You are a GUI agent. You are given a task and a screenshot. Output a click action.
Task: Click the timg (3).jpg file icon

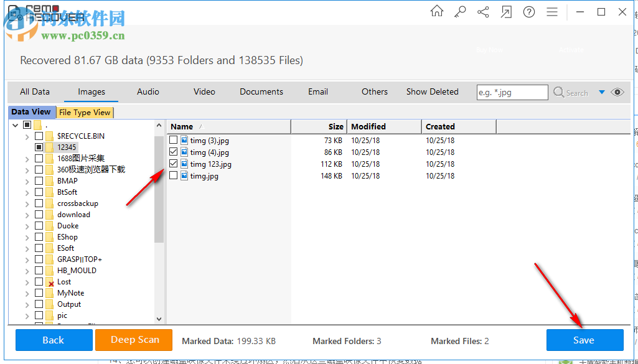pyautogui.click(x=184, y=141)
